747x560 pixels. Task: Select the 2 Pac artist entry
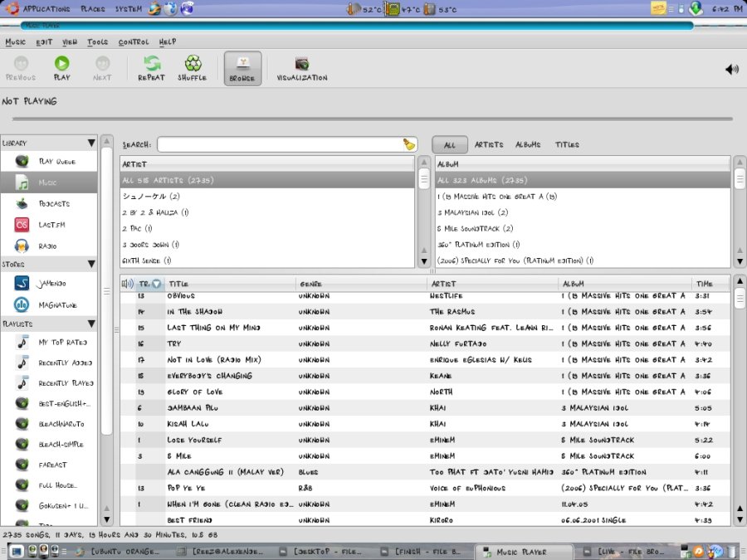[x=267, y=229]
